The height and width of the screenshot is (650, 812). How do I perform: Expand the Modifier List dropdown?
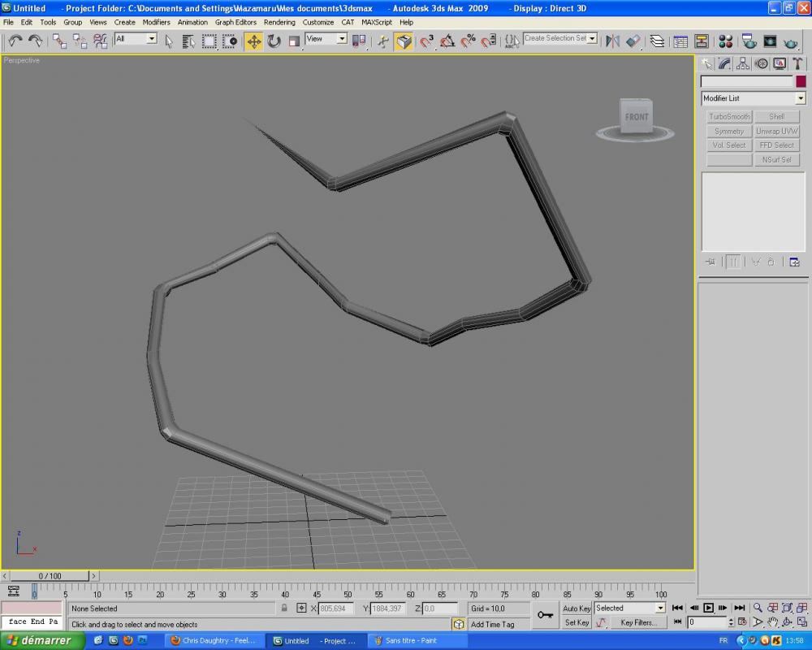[800, 98]
